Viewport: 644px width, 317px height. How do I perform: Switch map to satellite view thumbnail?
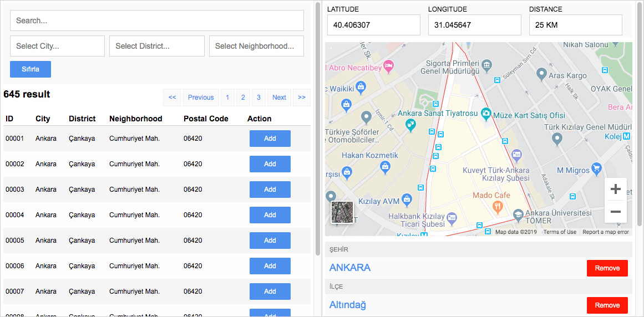342,212
